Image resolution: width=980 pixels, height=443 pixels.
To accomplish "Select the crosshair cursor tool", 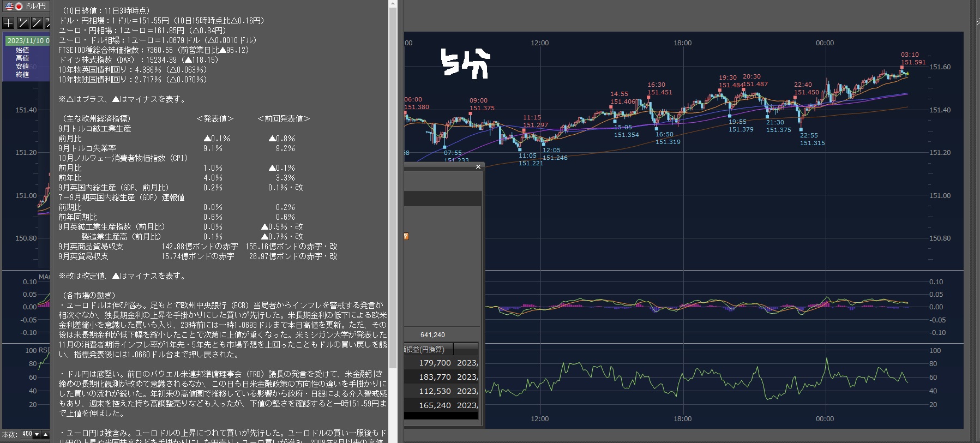I will 8,23.
